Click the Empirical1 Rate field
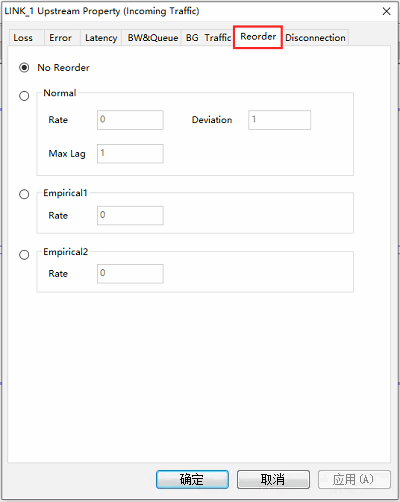 (x=130, y=215)
